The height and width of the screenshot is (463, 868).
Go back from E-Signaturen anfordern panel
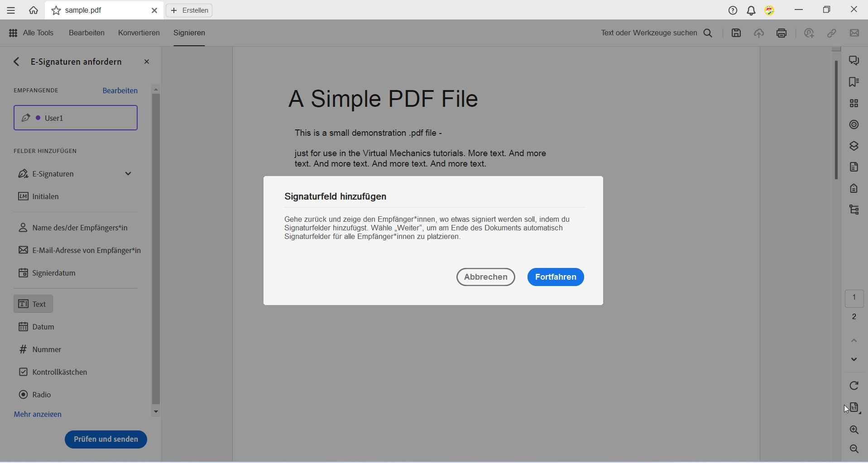(x=17, y=62)
